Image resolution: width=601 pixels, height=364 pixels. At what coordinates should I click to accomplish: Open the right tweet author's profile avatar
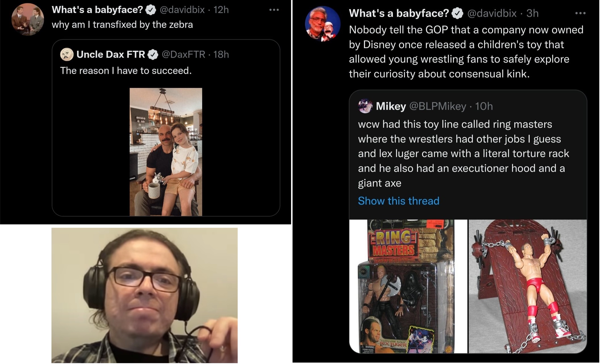click(x=323, y=24)
